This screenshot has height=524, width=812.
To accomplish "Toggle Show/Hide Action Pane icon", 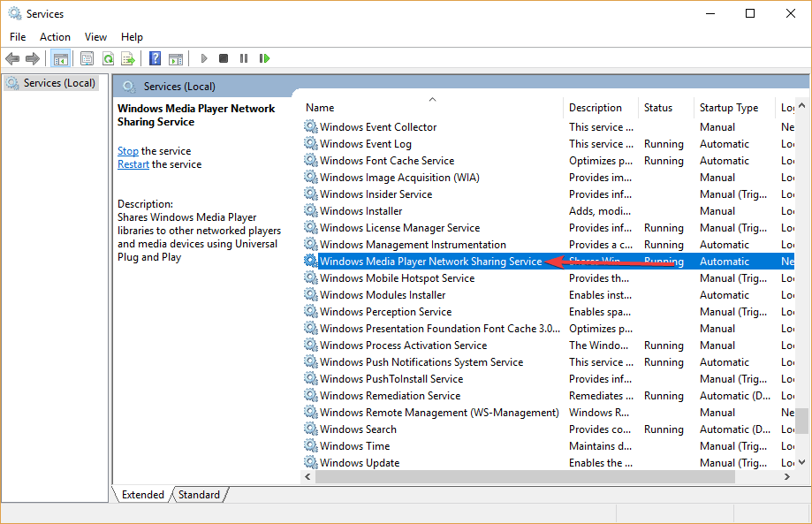I will point(176,59).
